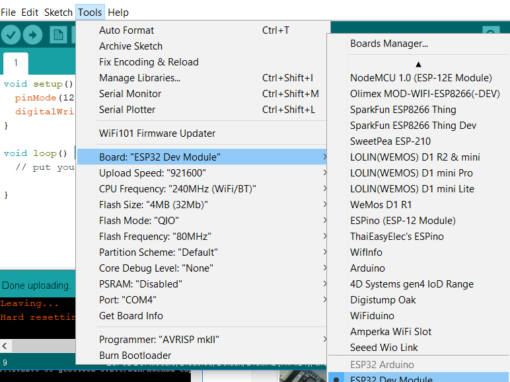Select Digistump Oak board
This screenshot has height=382, width=510.
pos(419,300)
